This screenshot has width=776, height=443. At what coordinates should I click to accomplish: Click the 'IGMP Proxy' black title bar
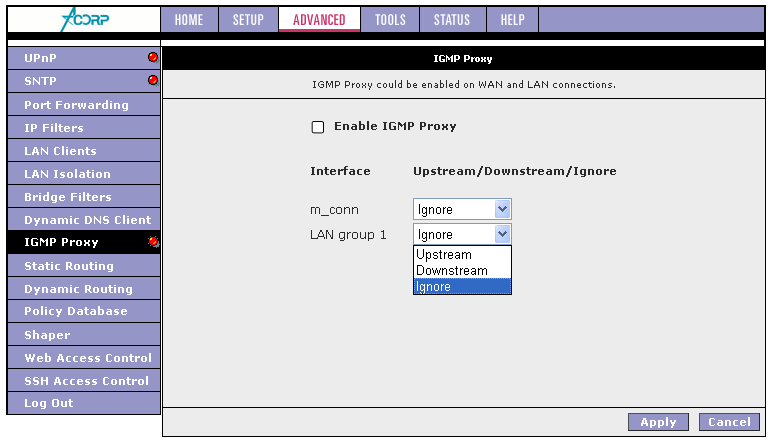[463, 58]
